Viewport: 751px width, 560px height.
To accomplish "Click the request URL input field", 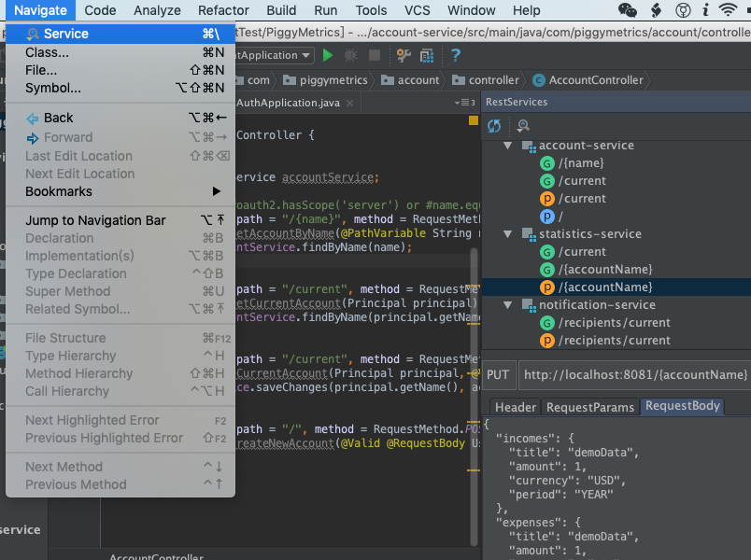I will click(634, 375).
